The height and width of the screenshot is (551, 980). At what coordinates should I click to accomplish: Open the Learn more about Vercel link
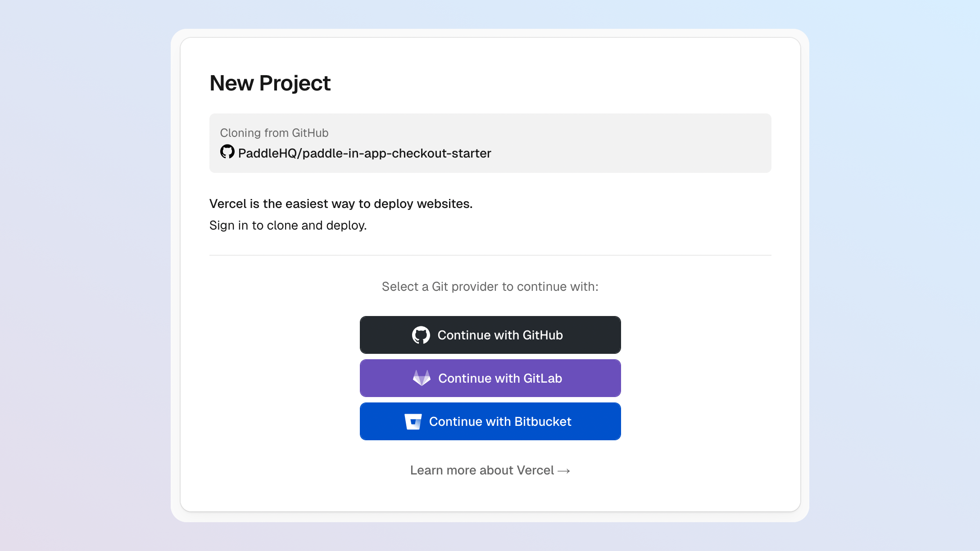click(x=490, y=470)
